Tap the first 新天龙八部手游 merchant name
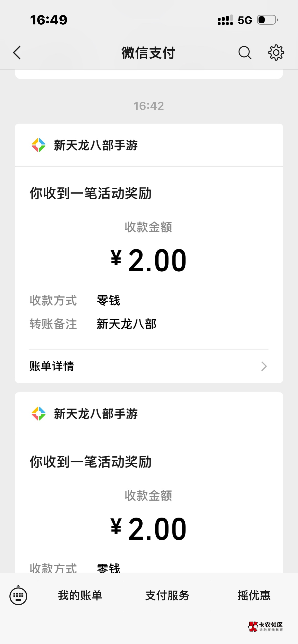The height and width of the screenshot is (644, 298). [96, 145]
